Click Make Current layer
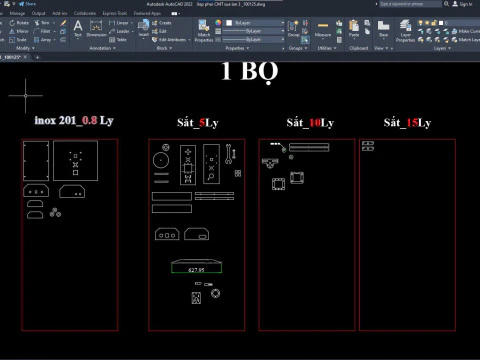 [x=466, y=31]
